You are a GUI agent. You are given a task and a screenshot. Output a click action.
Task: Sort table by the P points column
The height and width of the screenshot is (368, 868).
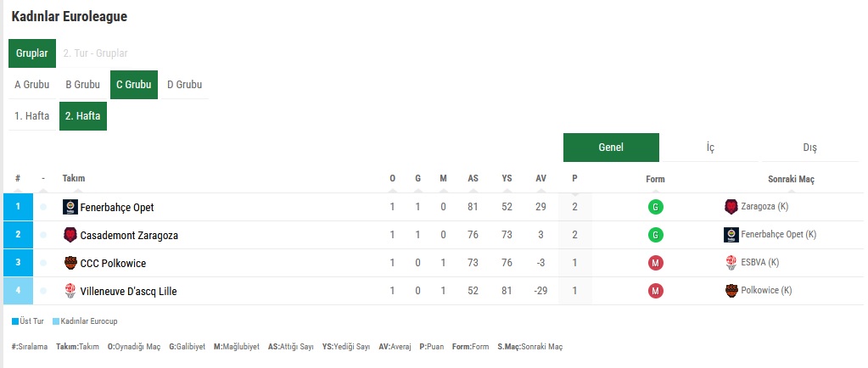[x=574, y=179]
